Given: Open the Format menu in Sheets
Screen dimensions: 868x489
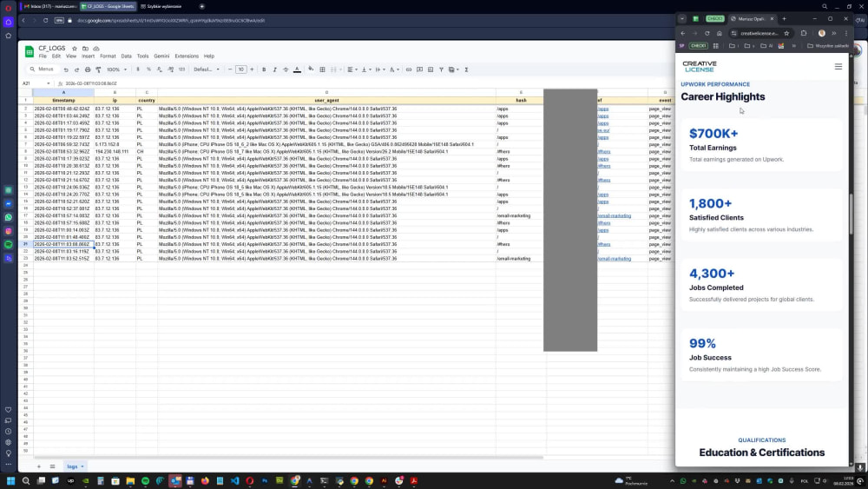Looking at the screenshot, I should [x=108, y=56].
